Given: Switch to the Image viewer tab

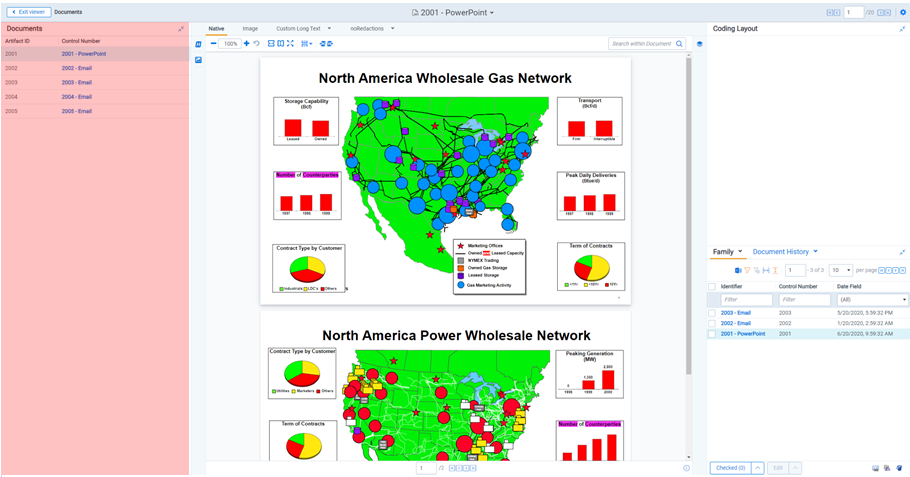Looking at the screenshot, I should click(x=250, y=28).
